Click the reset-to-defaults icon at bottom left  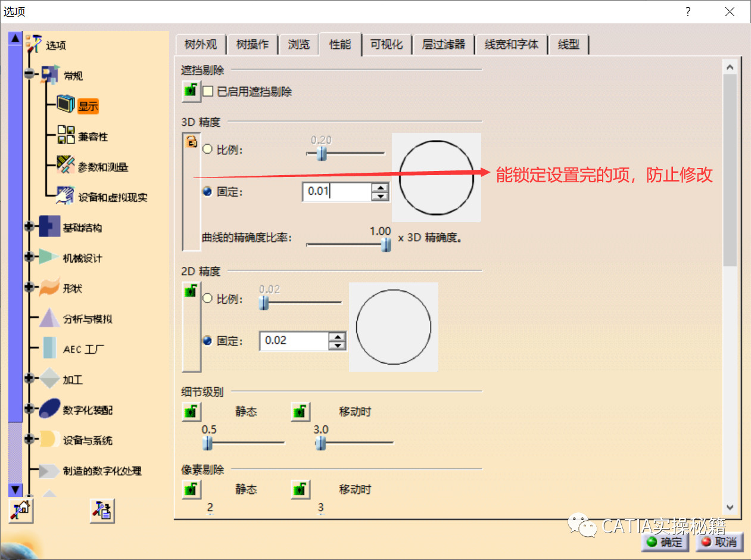(20, 511)
